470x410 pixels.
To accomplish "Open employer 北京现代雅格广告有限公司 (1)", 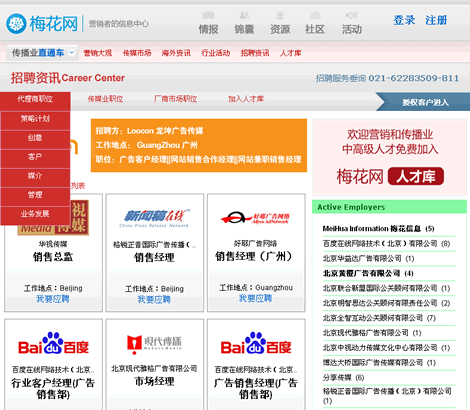I will click(x=372, y=333).
